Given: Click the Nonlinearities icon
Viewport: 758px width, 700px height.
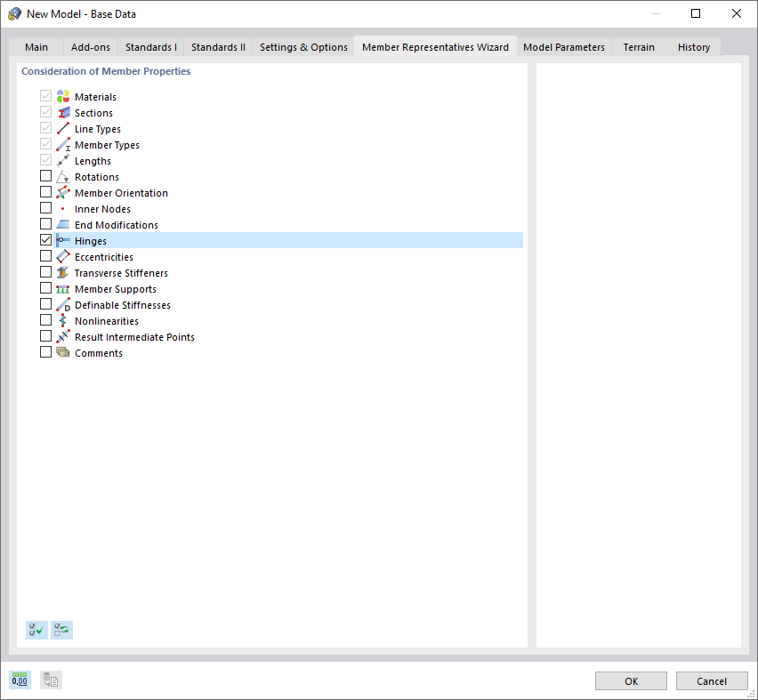Looking at the screenshot, I should [63, 320].
